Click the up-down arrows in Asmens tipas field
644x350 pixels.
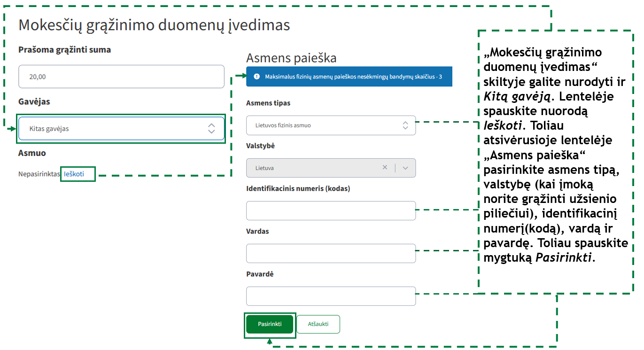click(x=405, y=125)
